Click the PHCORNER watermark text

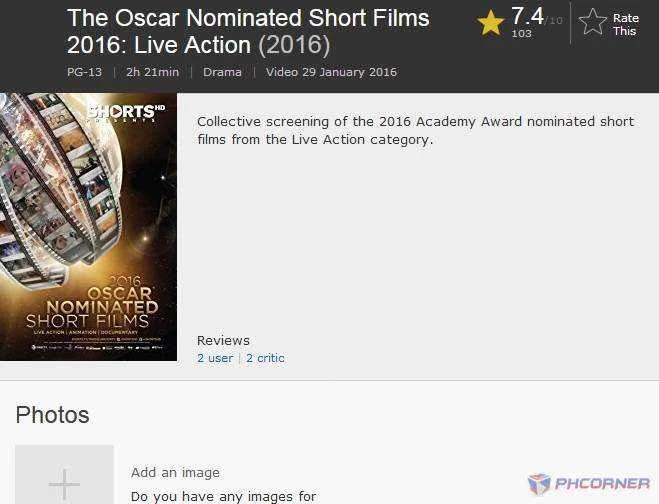[602, 483]
